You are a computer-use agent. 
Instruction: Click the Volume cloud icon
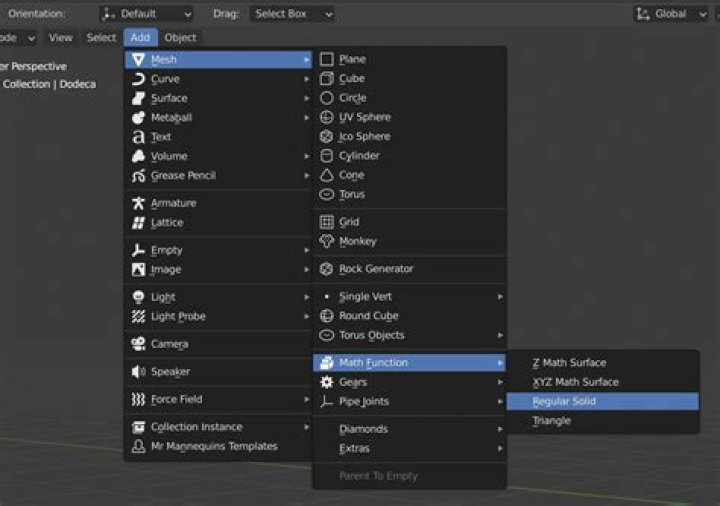pyautogui.click(x=138, y=156)
